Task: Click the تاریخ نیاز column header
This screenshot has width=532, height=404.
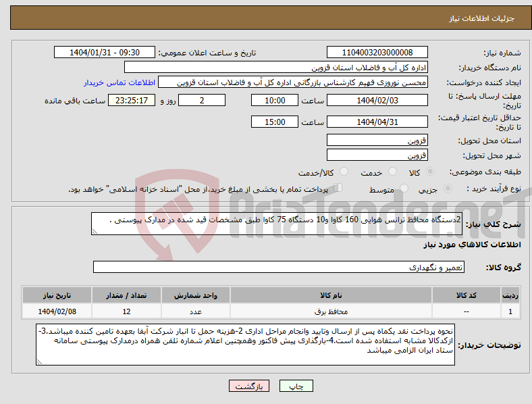Action: [57, 295]
